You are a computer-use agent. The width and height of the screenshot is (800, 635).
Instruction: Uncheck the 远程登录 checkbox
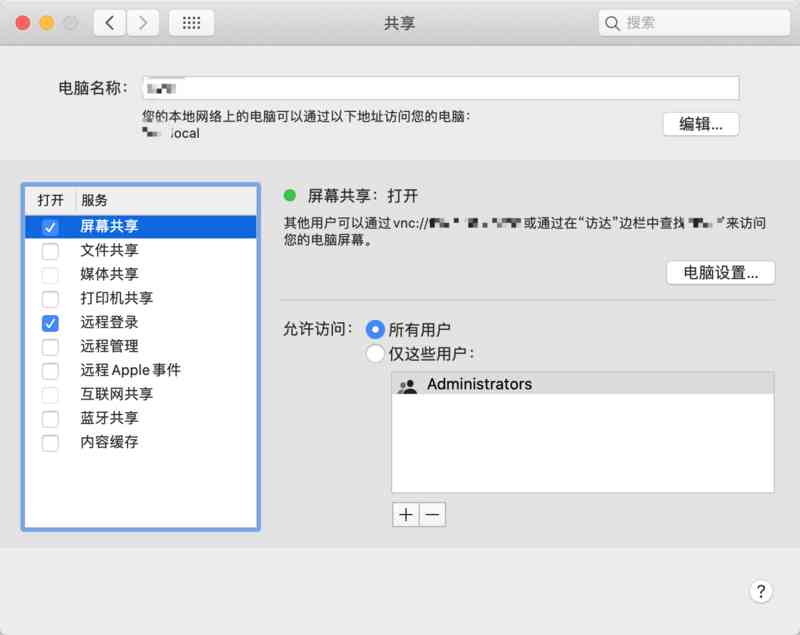pyautogui.click(x=50, y=323)
